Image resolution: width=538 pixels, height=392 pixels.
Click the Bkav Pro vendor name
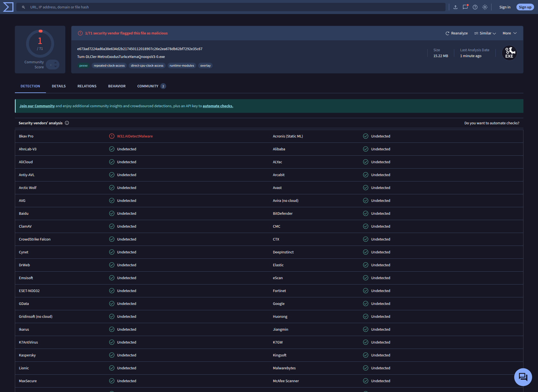[26, 136]
